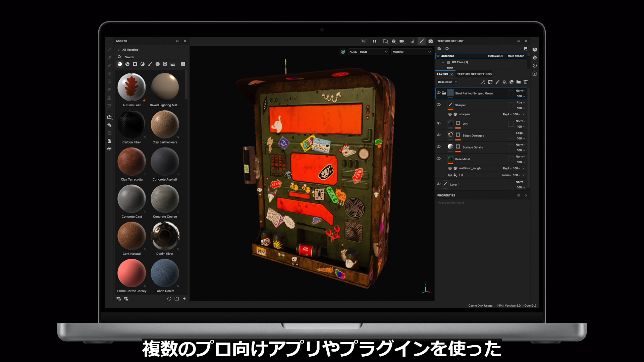The height and width of the screenshot is (362, 644).
Task: Open the Base color channel dropdown
Action: point(447,82)
